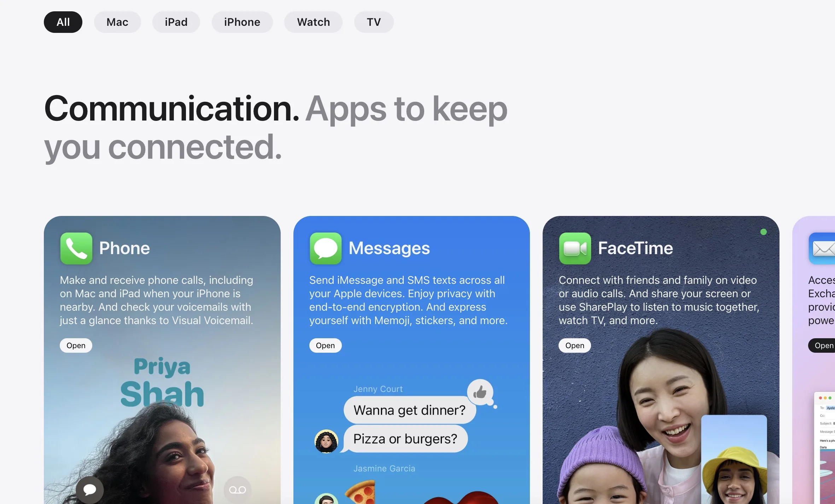This screenshot has height=504, width=835.
Task: Open FaceTime app with Open button
Action: 574,345
